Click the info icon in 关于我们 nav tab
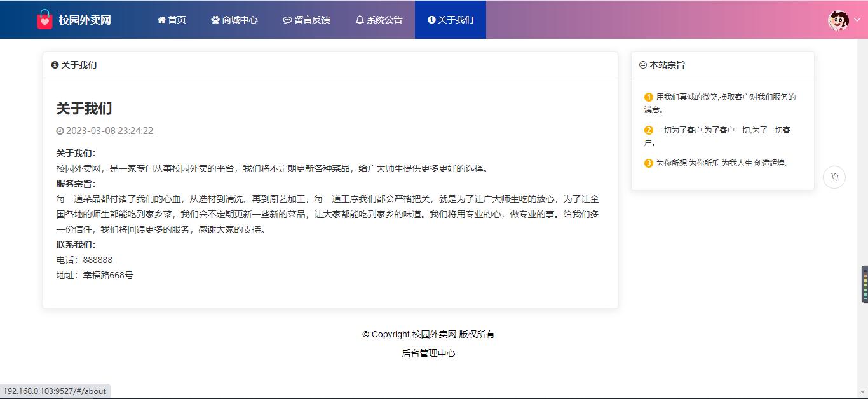The width and height of the screenshot is (868, 399). pos(431,20)
